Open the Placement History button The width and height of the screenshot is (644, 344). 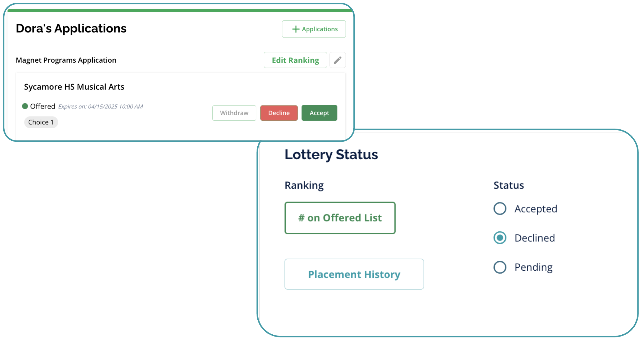click(x=354, y=274)
